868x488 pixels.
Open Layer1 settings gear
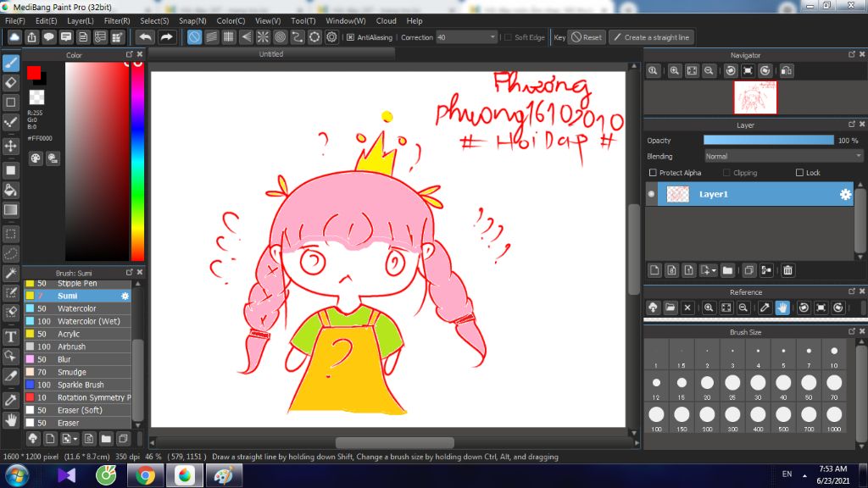[845, 194]
